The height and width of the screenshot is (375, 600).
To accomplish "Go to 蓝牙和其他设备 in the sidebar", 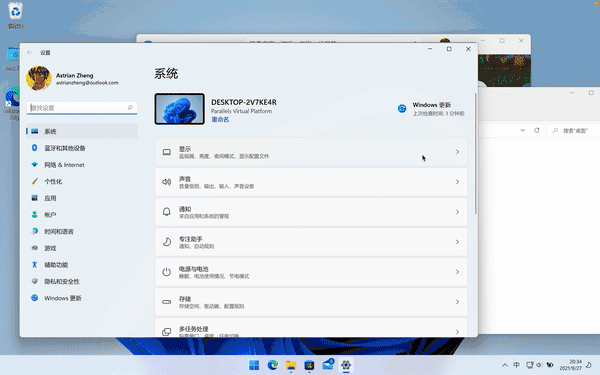I will pos(82,148).
